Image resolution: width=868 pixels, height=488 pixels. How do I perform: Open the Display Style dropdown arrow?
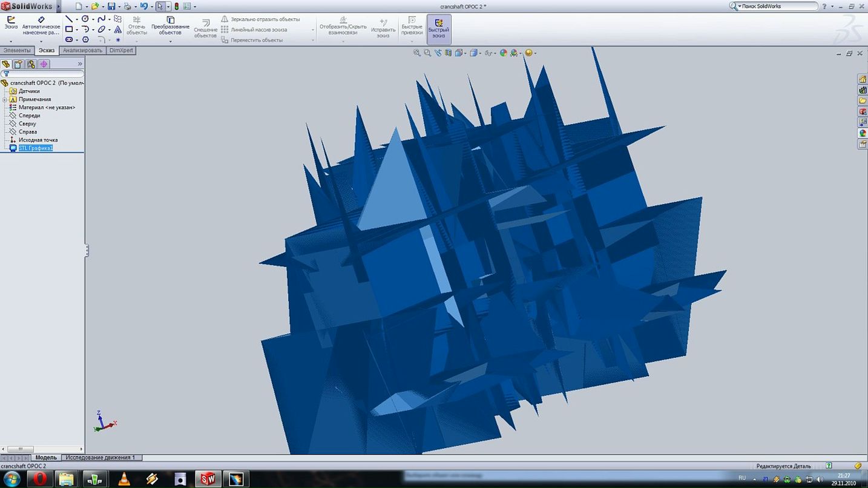480,53
